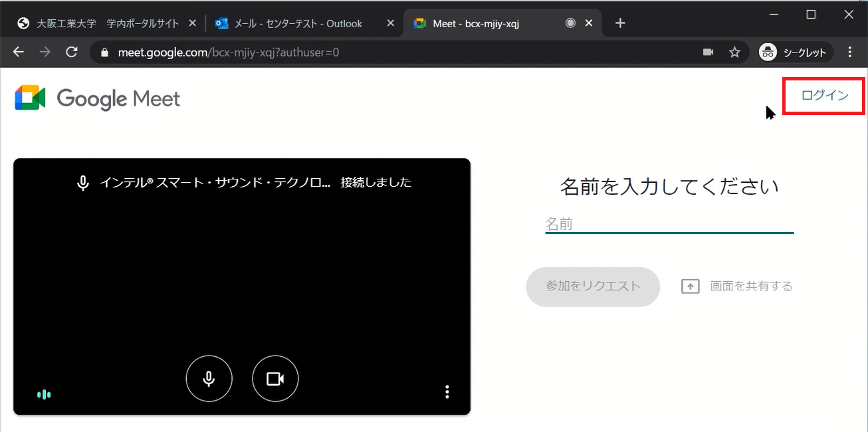The image size is (868, 432).
Task: Open Chrome's three-dot menu
Action: pos(851,52)
